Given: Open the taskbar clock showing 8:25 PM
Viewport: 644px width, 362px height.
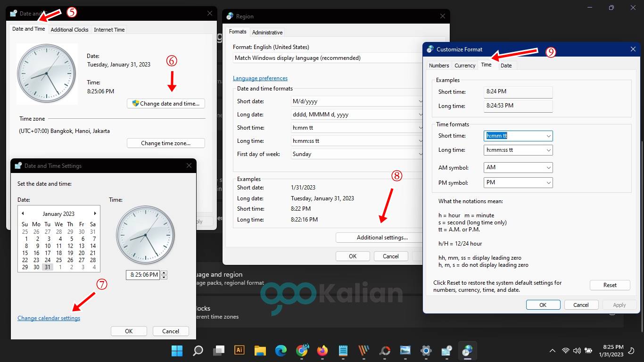Looking at the screenshot, I should (x=611, y=350).
